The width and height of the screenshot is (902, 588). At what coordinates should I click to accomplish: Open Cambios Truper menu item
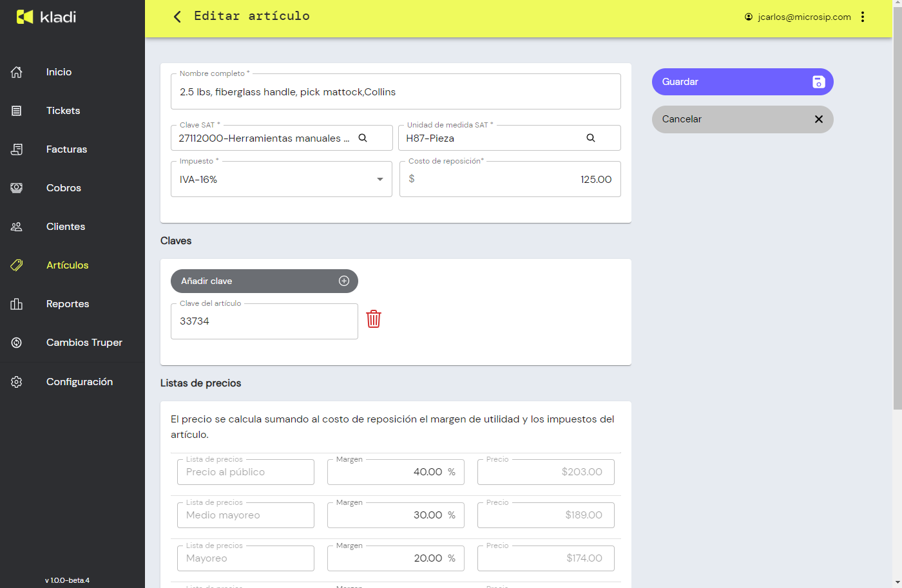pos(84,343)
